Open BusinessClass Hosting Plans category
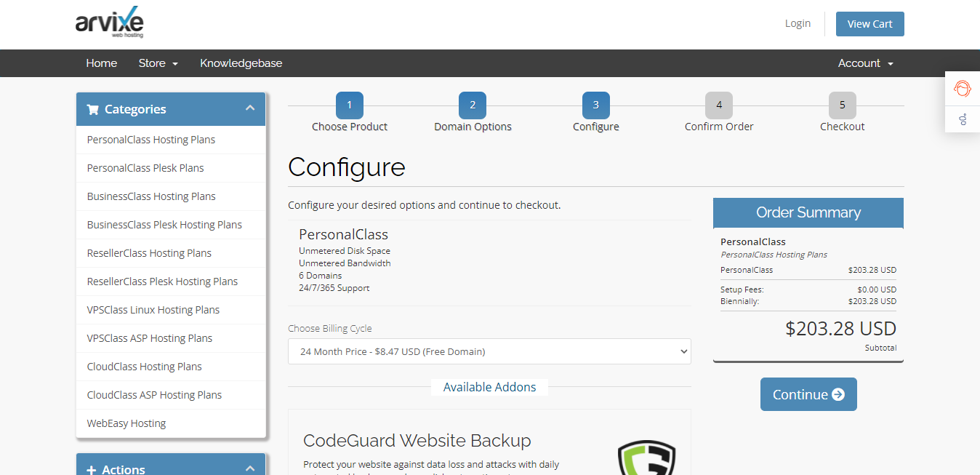The width and height of the screenshot is (980, 475). pyautogui.click(x=171, y=196)
